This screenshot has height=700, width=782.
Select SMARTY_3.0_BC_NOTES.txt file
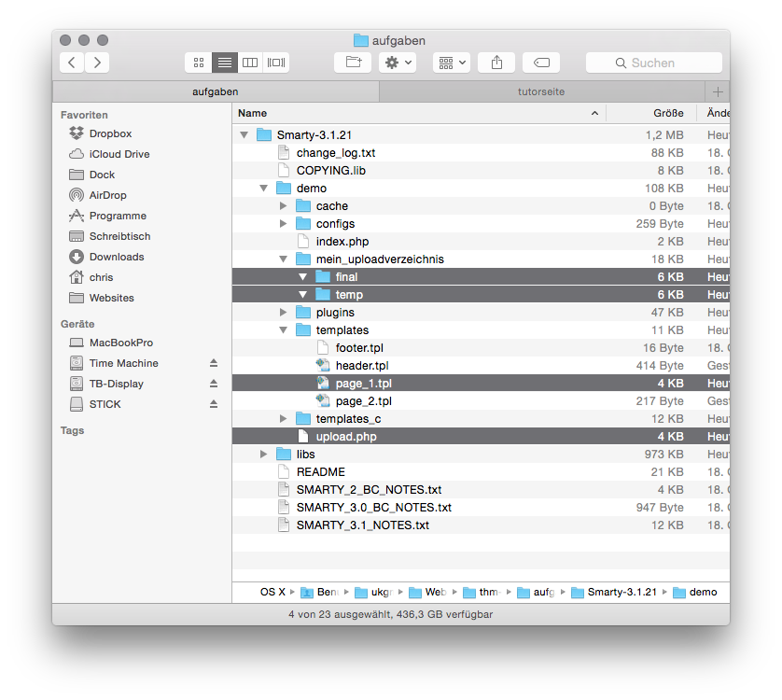pos(481,508)
